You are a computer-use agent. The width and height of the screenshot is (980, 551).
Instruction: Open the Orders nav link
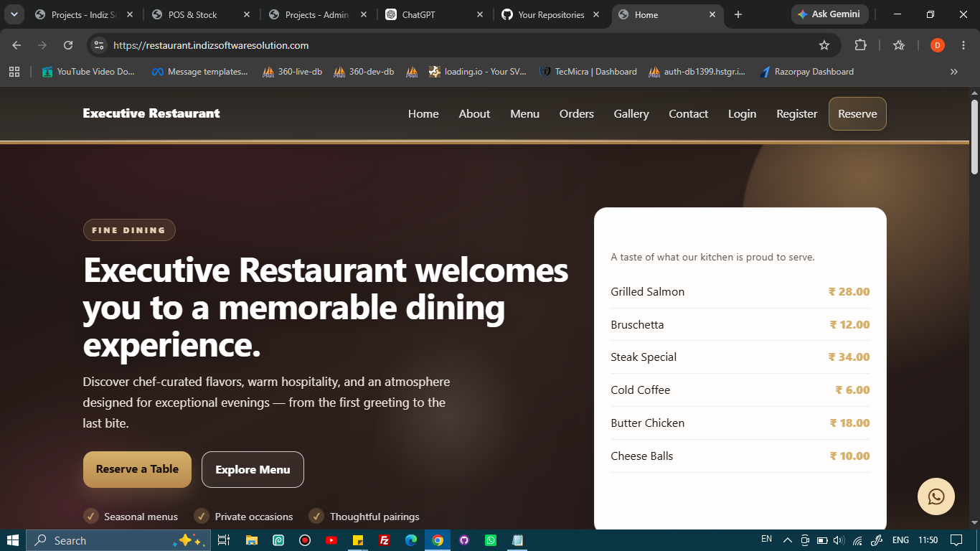pos(577,114)
